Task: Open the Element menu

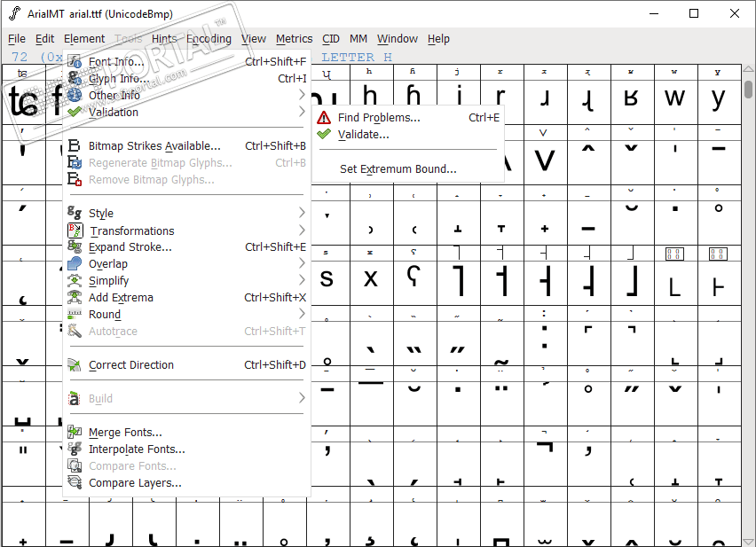Action: pyautogui.click(x=84, y=38)
